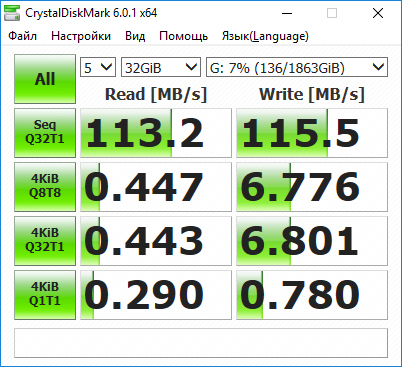Screen dimensions: 402x367
Task: Click the CrystalDiskMark app icon in title bar
Action: 12,13
